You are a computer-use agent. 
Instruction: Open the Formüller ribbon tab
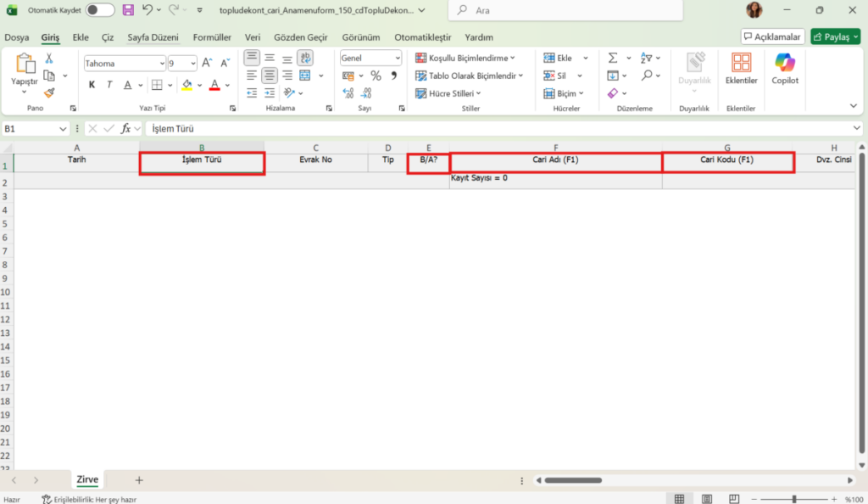point(212,37)
